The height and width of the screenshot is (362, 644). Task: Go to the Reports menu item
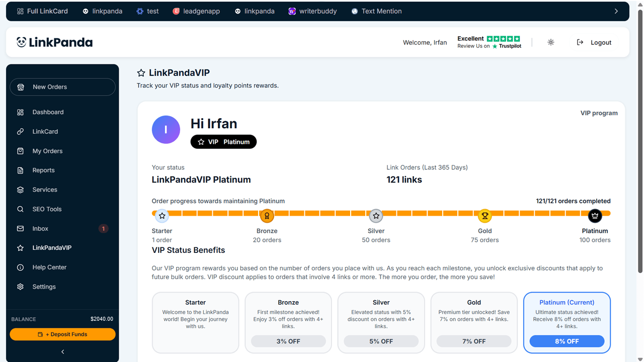click(x=62, y=170)
